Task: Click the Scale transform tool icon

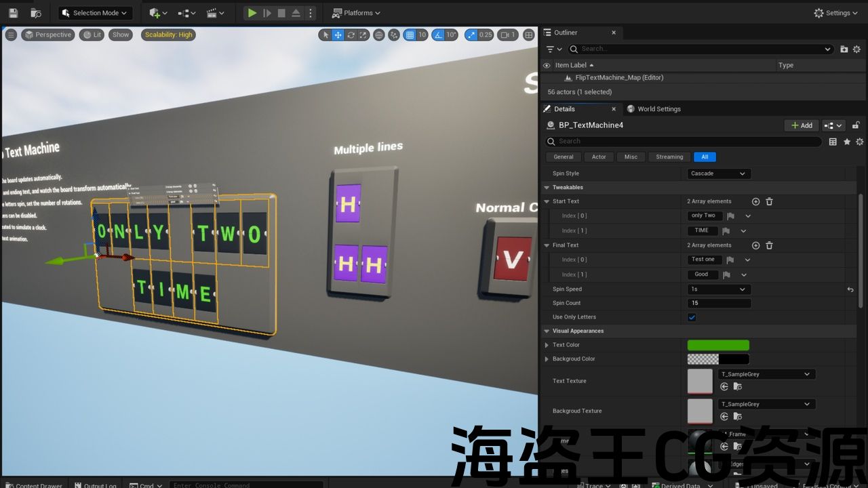Action: [x=363, y=35]
